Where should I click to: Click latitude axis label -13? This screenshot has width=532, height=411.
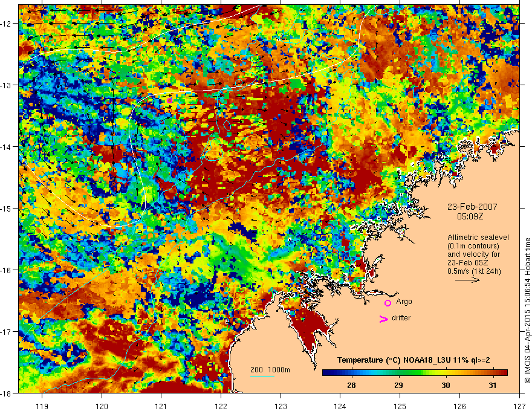[6, 85]
